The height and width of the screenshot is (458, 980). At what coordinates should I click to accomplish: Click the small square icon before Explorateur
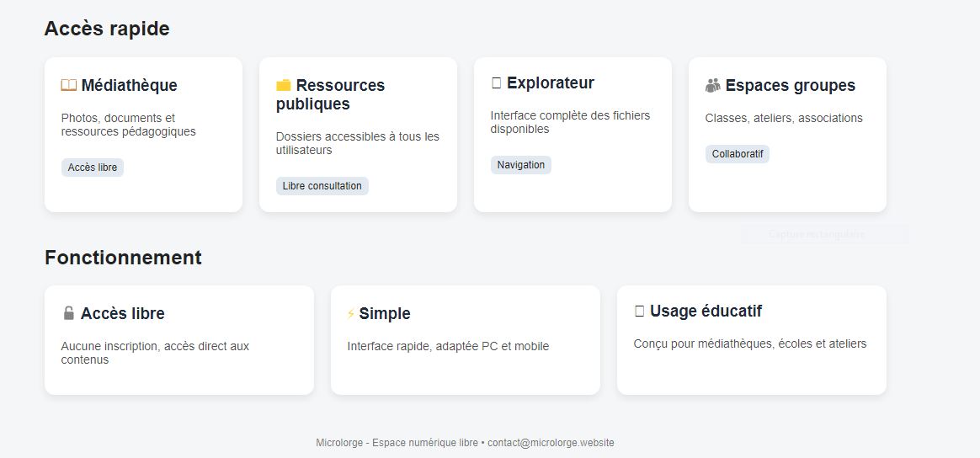(x=496, y=83)
